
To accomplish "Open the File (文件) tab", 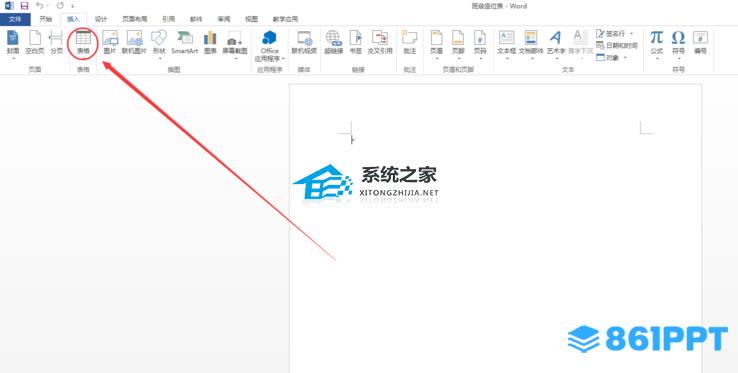I will pos(15,19).
